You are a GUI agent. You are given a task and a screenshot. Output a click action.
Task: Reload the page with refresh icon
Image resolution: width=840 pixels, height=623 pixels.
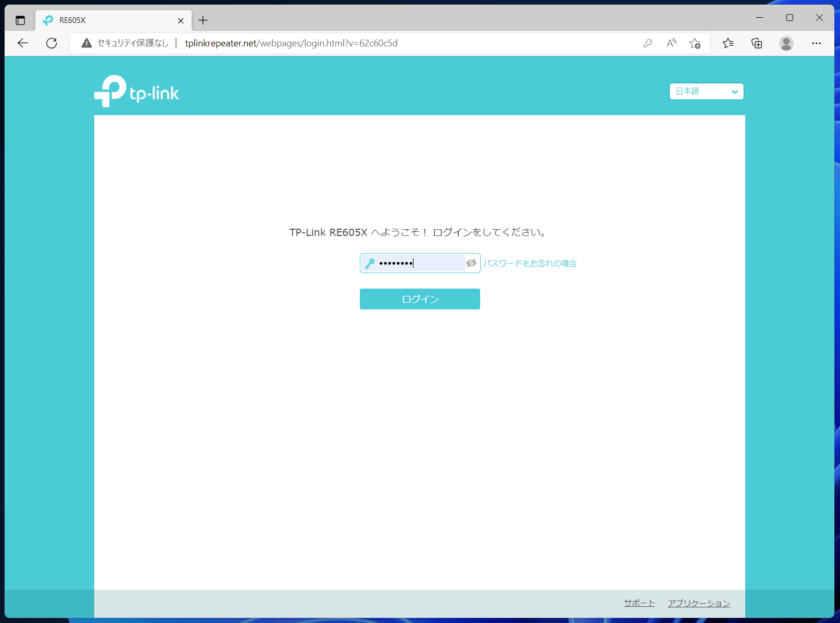point(52,43)
